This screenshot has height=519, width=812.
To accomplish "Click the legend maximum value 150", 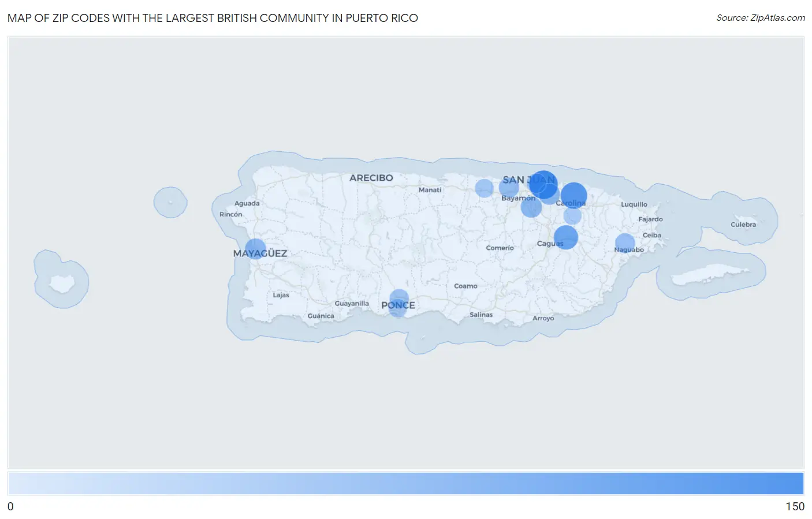I will pyautogui.click(x=795, y=506).
